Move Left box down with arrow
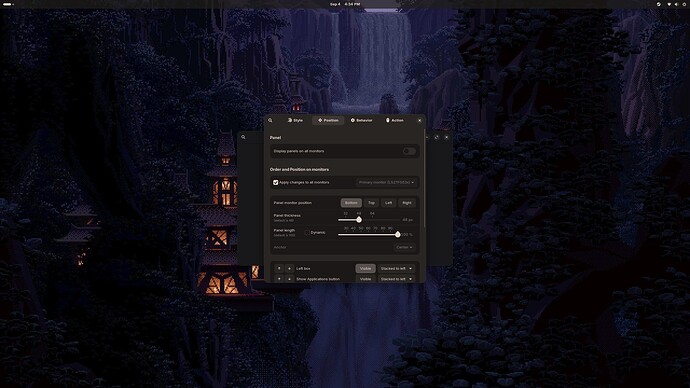This screenshot has height=388, width=690. point(289,268)
